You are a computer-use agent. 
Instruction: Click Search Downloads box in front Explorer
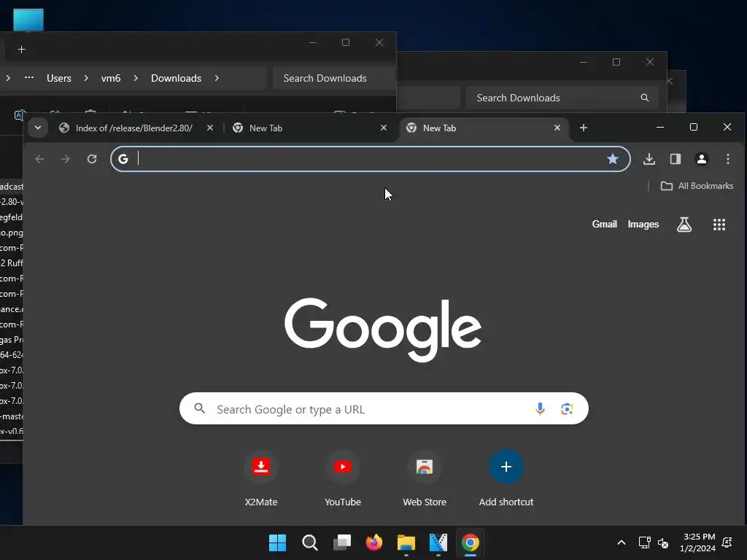click(x=334, y=78)
